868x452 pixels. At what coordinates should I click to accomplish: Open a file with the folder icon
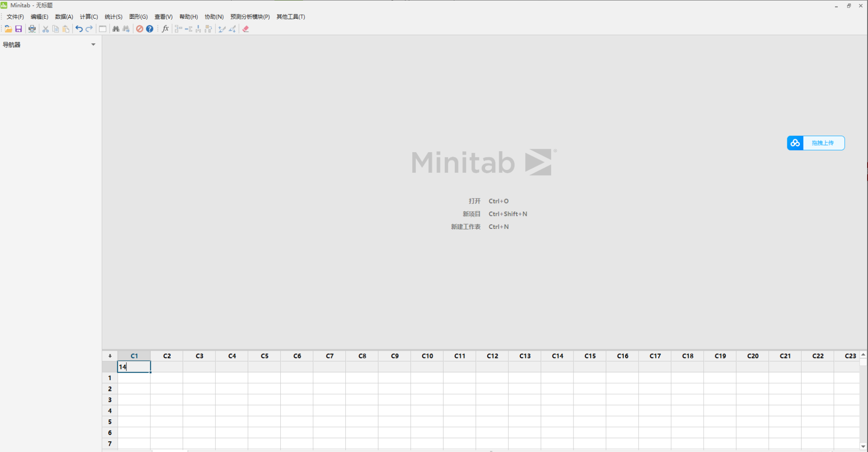point(8,29)
